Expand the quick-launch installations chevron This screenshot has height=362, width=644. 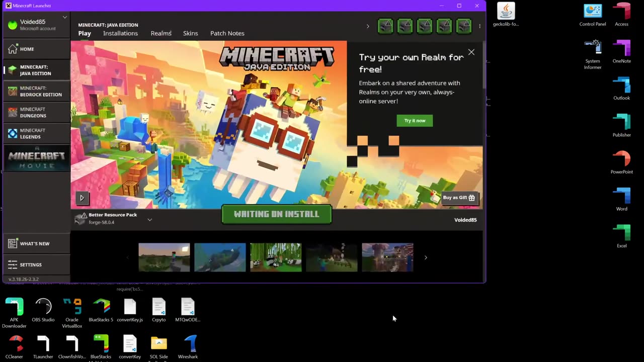pyautogui.click(x=368, y=26)
